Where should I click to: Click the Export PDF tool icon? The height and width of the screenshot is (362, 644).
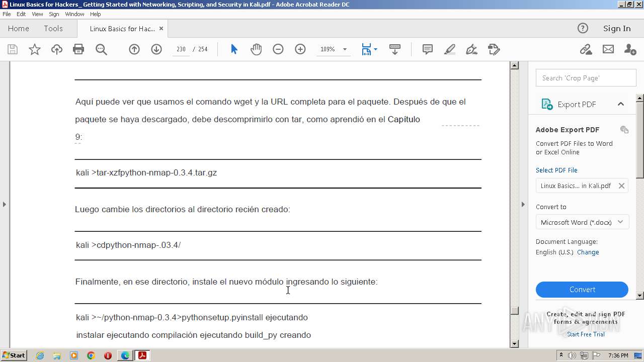pyautogui.click(x=547, y=104)
